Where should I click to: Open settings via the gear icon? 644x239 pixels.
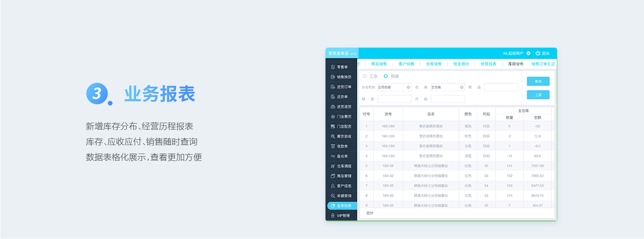(529, 53)
